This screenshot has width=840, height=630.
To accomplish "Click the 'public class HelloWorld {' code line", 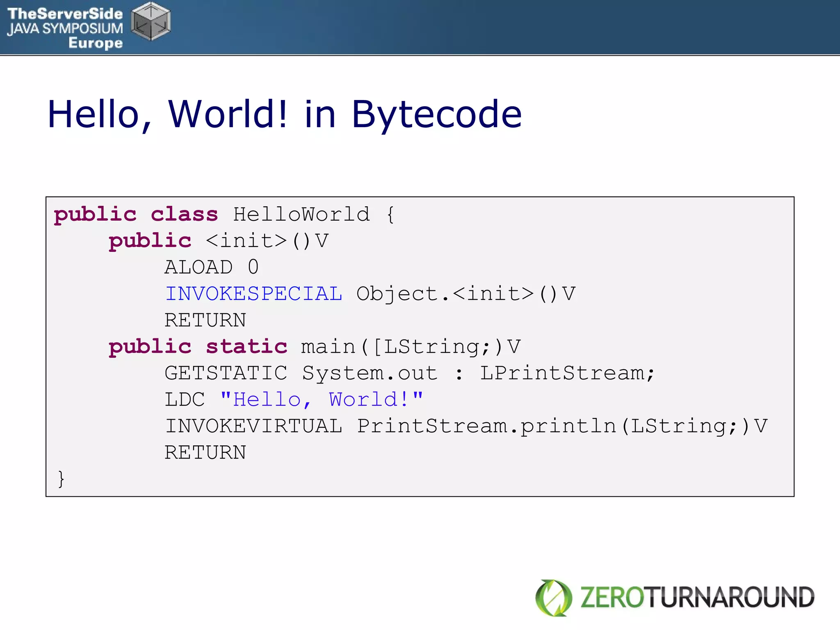I will [x=224, y=215].
